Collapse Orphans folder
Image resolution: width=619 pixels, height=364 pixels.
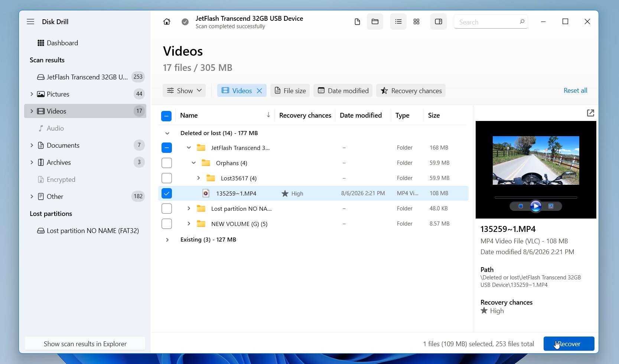[193, 163]
